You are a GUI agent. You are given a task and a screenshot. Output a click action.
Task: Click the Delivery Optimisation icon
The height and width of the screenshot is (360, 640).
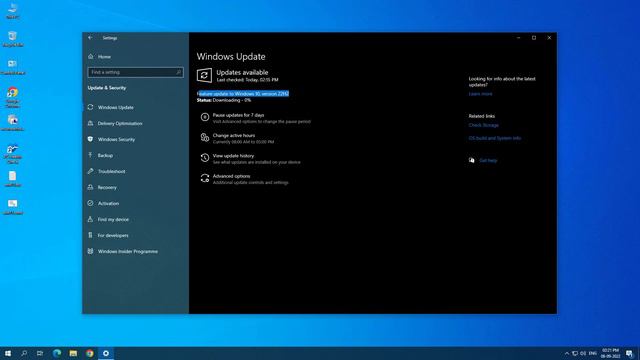[x=90, y=123]
